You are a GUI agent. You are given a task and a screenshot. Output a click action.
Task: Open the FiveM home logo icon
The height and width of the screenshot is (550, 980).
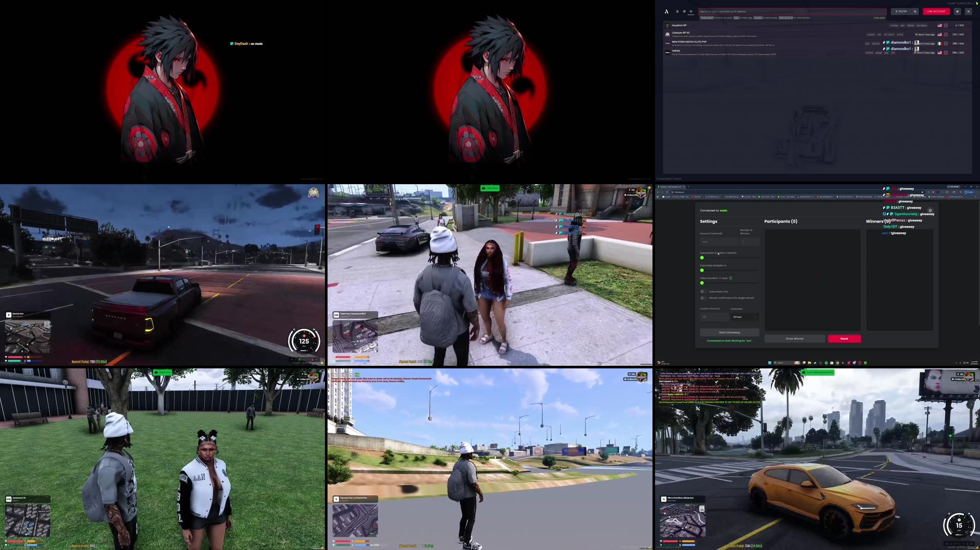(x=666, y=11)
